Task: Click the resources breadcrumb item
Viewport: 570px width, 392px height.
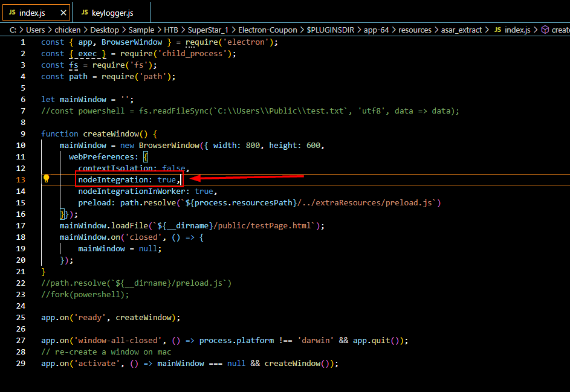Action: click(415, 30)
